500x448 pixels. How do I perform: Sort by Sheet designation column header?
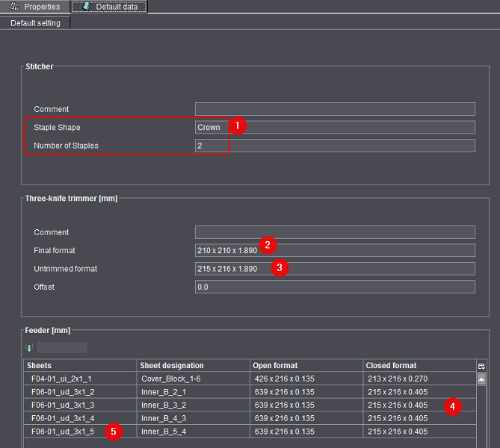pyautogui.click(x=193, y=366)
